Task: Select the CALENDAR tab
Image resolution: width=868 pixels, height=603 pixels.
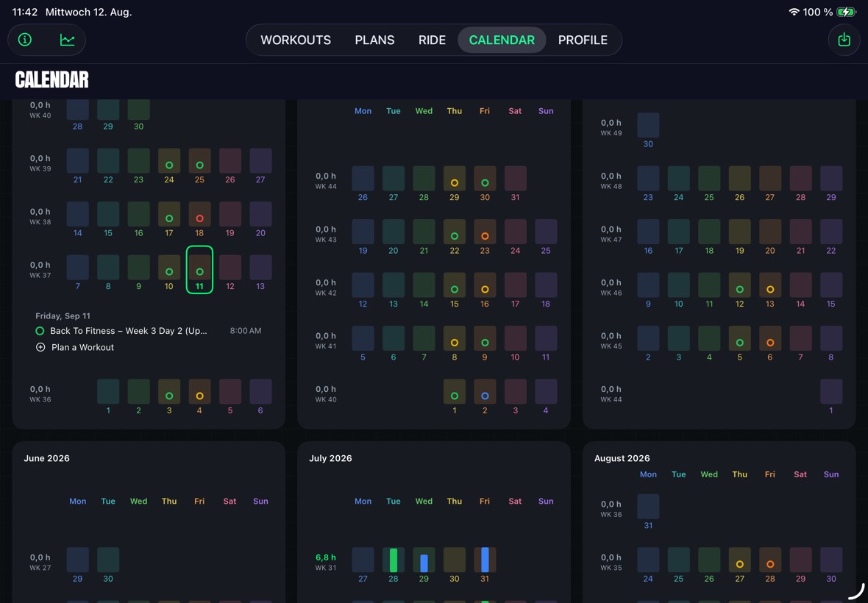Action: click(502, 40)
